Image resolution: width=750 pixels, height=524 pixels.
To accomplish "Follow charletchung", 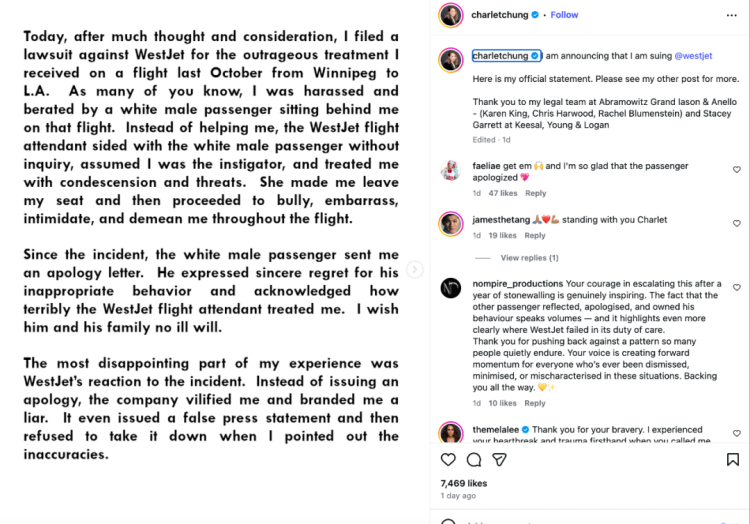I will [x=564, y=15].
